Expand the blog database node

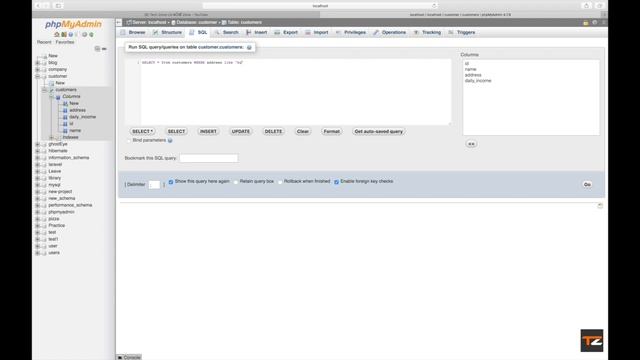click(38, 63)
